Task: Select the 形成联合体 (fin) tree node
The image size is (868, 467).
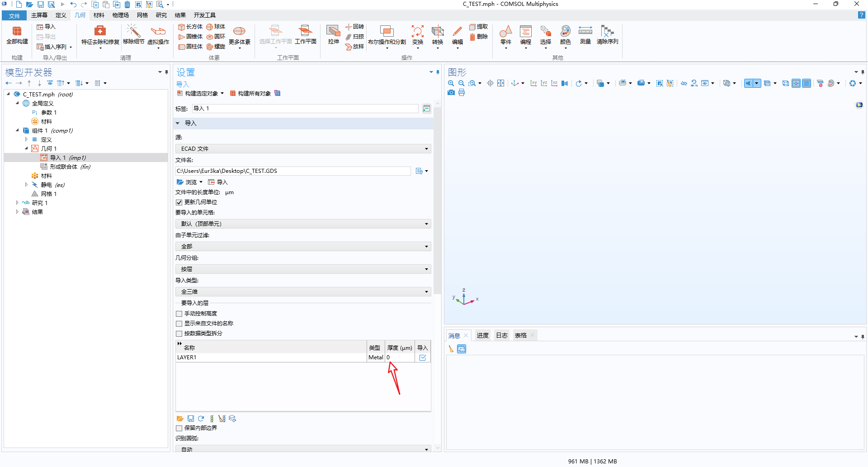Action: tap(66, 167)
